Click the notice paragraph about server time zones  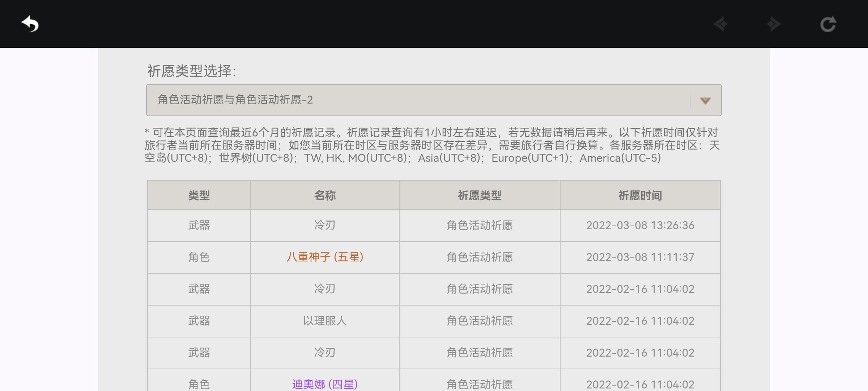pos(432,145)
